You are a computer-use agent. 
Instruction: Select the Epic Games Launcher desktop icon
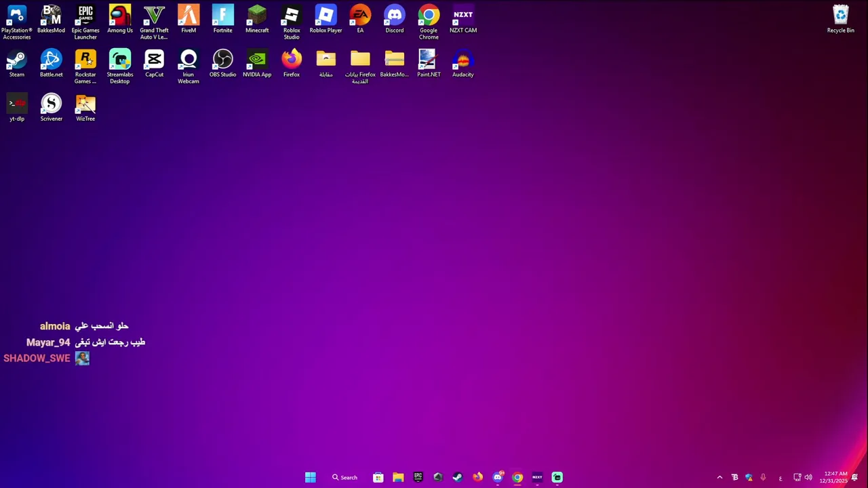(x=85, y=22)
